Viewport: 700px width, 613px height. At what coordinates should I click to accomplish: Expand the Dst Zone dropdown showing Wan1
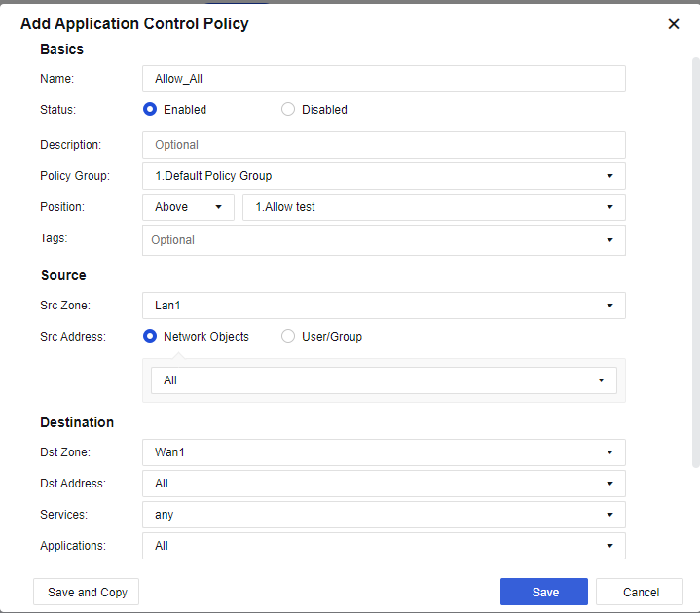pos(384,452)
